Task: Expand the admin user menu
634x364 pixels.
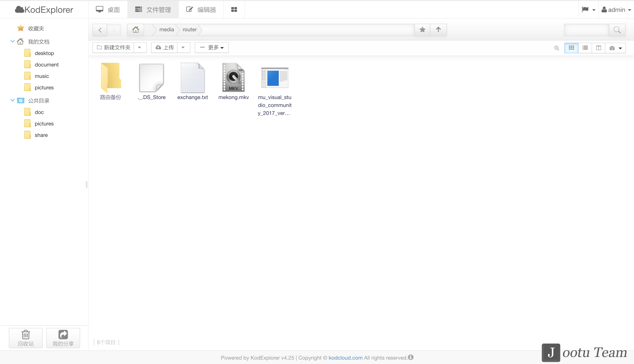Action: 616,10
